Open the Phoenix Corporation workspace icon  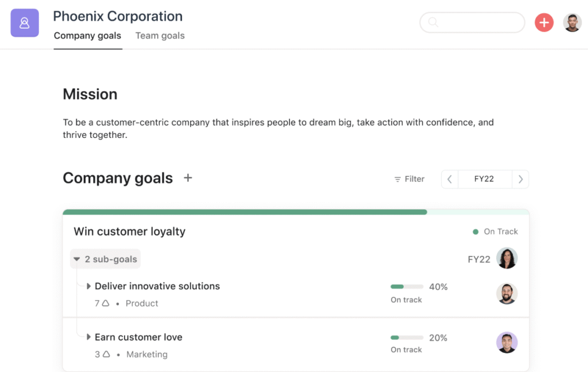pyautogui.click(x=24, y=22)
